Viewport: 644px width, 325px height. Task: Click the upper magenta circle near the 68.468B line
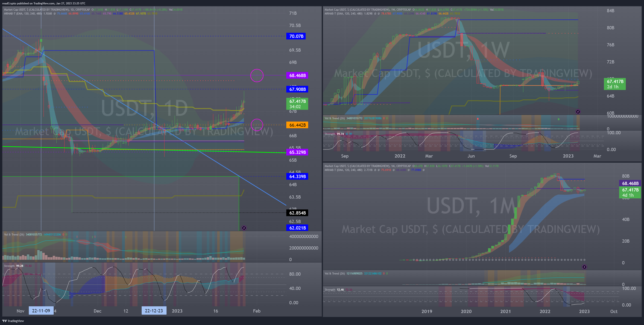(x=257, y=75)
